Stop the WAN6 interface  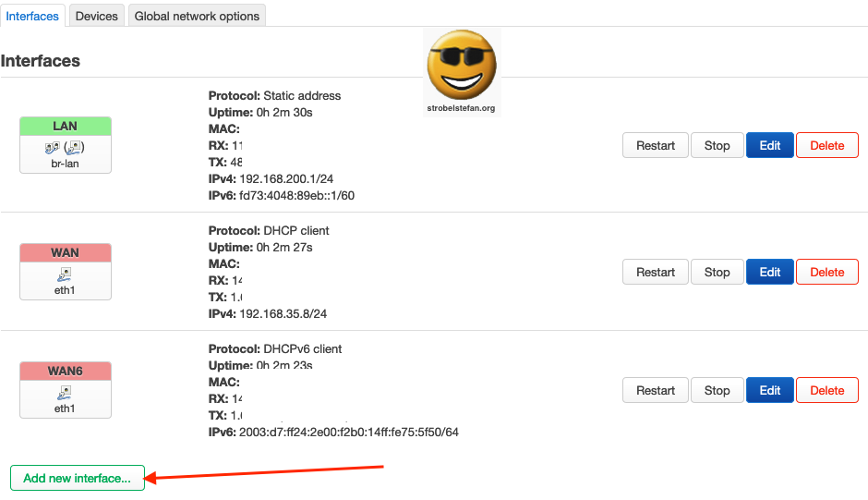pyautogui.click(x=717, y=390)
